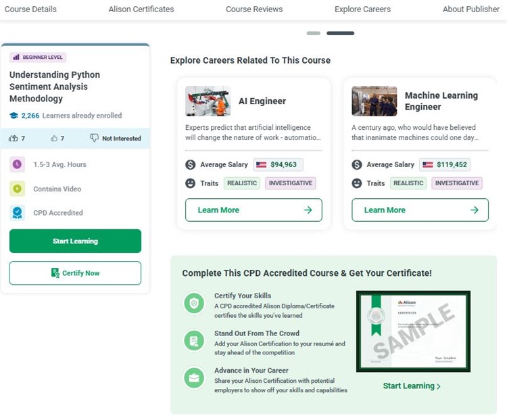Click the smiley Traits icon on AI Engineer
The height and width of the screenshot is (420, 507).
click(x=191, y=183)
